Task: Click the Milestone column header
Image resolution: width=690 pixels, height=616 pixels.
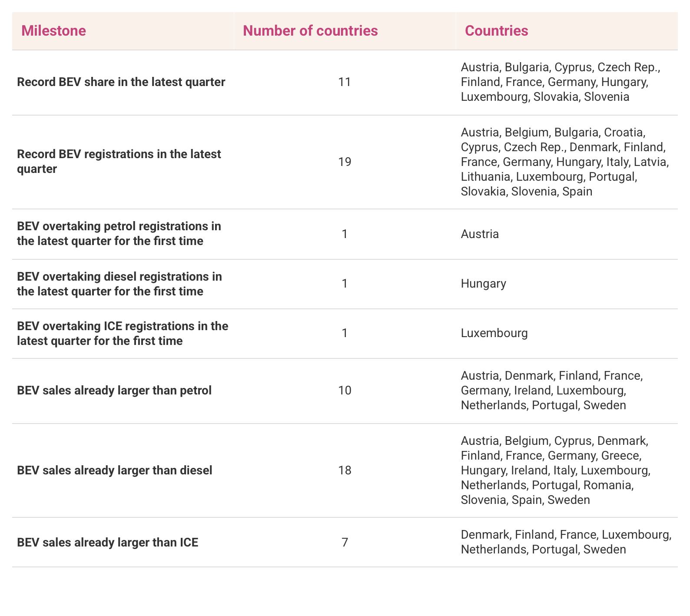Action: [x=53, y=31]
